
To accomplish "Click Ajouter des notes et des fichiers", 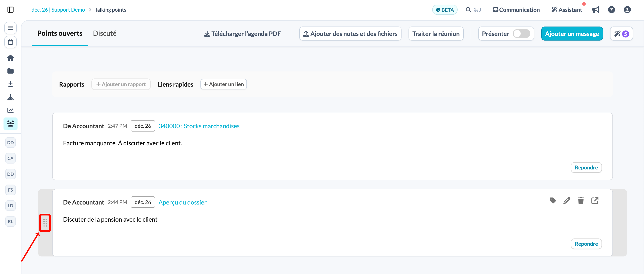I will click(x=350, y=34).
